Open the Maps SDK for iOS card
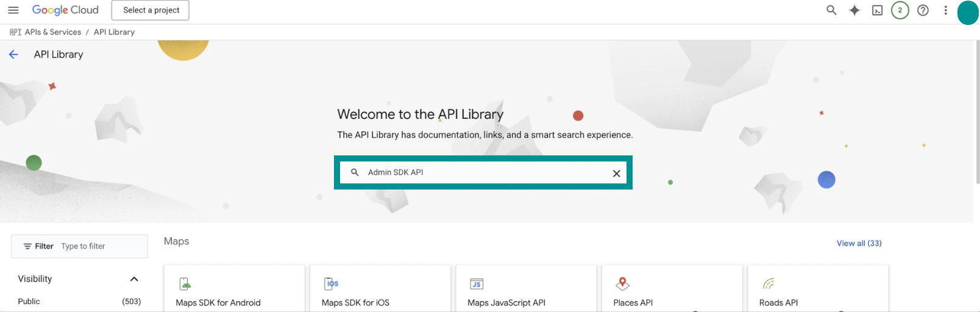980x312 pixels. tap(380, 288)
